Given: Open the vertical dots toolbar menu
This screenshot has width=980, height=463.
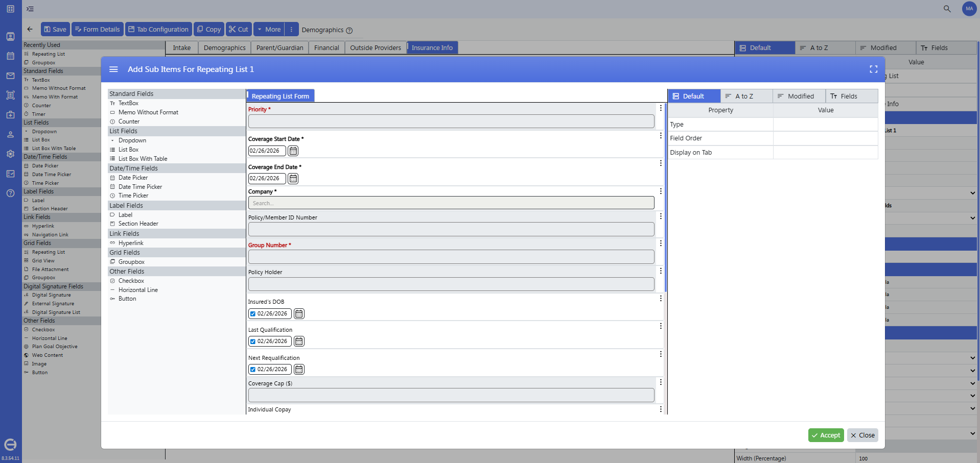Looking at the screenshot, I should (x=291, y=29).
